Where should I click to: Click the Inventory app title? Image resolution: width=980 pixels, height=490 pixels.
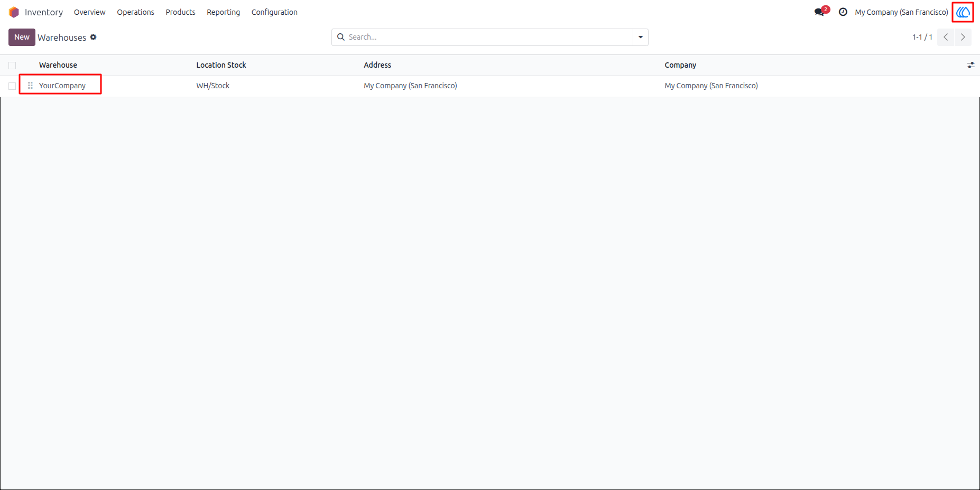[x=44, y=12]
